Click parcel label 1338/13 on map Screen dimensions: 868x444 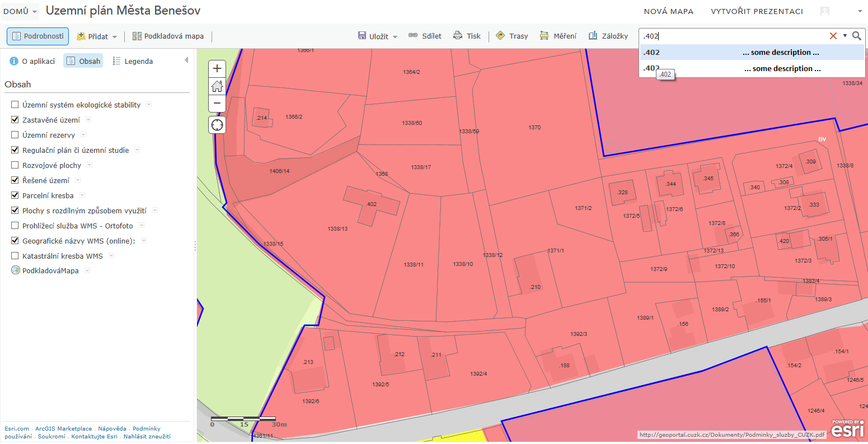pyautogui.click(x=337, y=229)
